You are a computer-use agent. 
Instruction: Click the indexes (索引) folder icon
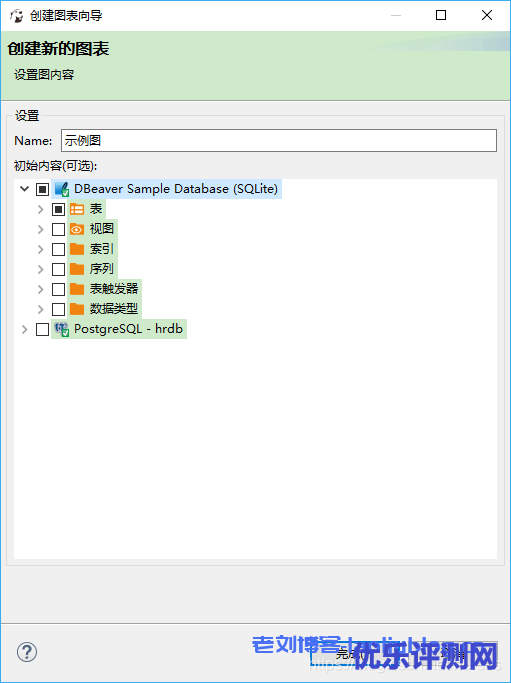pyautogui.click(x=77, y=250)
